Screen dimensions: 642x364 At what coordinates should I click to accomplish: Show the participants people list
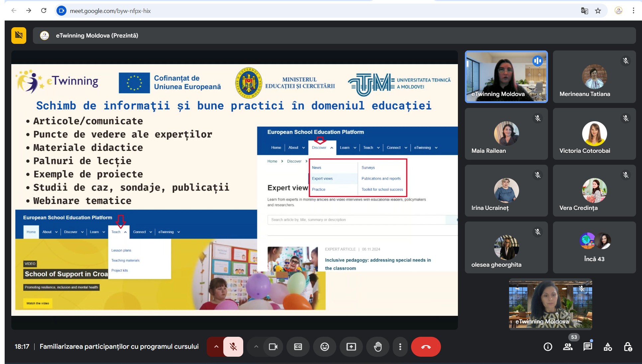tap(568, 347)
